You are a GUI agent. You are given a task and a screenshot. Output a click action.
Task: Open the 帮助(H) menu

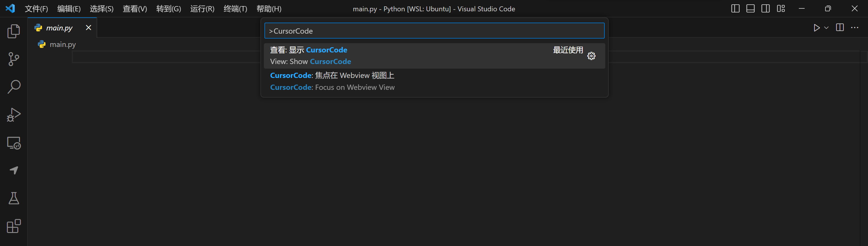pyautogui.click(x=269, y=9)
